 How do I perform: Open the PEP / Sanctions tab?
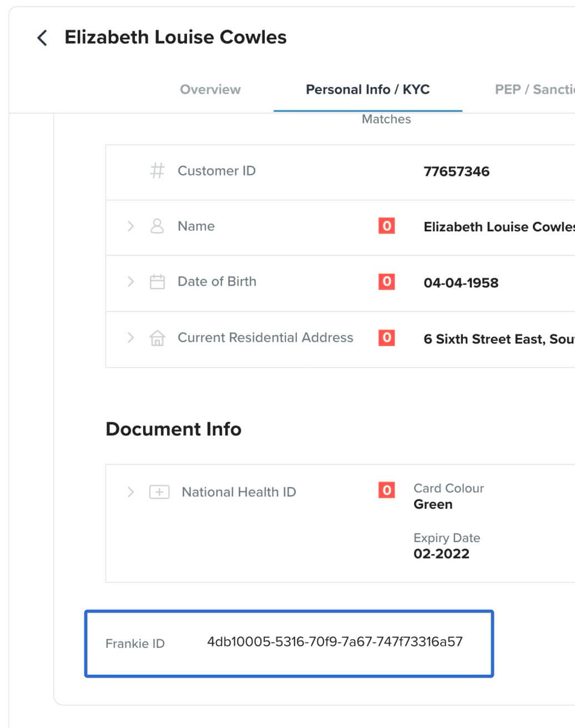click(x=534, y=89)
